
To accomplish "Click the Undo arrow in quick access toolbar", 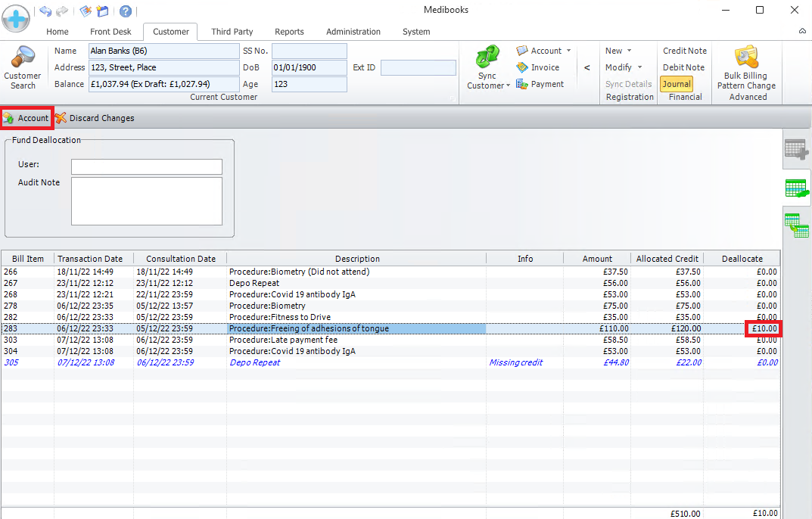I will pyautogui.click(x=45, y=11).
